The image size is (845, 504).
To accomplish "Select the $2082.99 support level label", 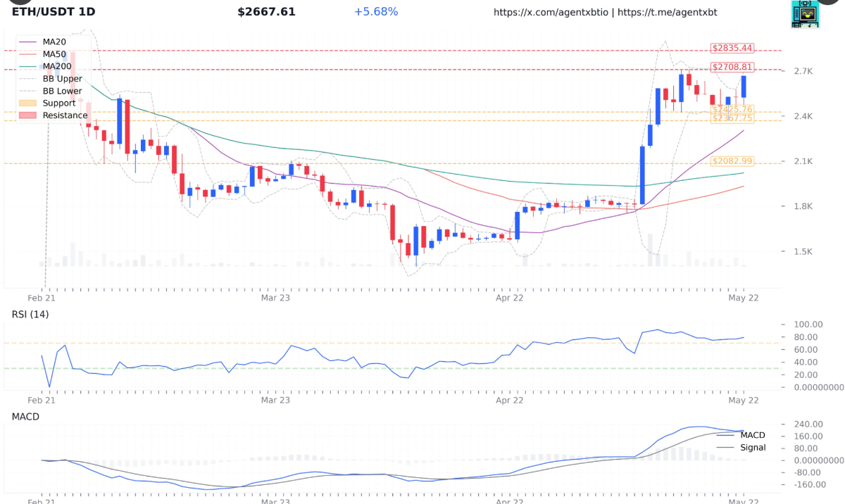I will coord(732,161).
